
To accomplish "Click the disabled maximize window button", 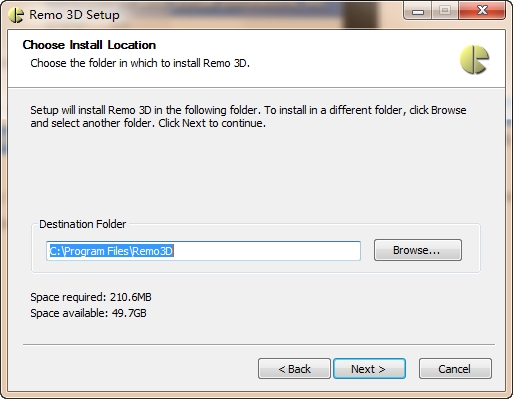I will pyautogui.click(x=445, y=11).
